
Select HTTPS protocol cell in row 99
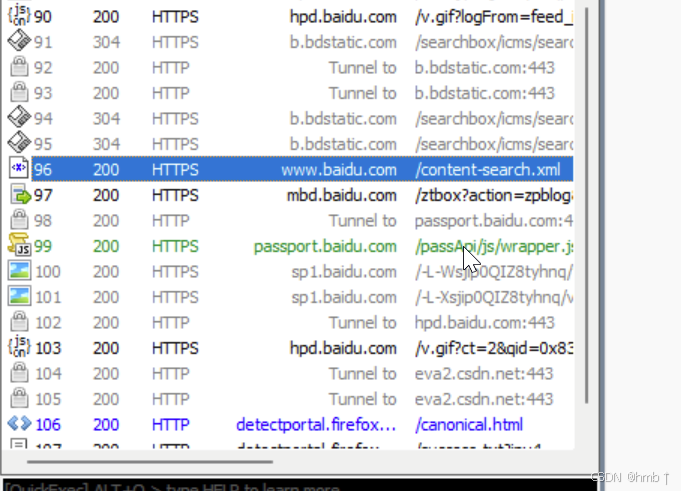175,246
